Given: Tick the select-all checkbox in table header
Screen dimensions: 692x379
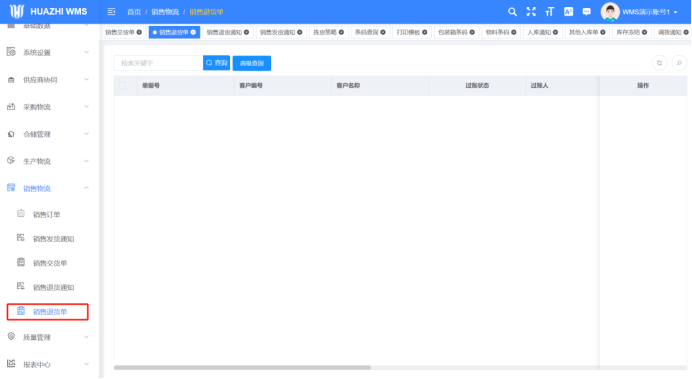Looking at the screenshot, I should (x=122, y=86).
